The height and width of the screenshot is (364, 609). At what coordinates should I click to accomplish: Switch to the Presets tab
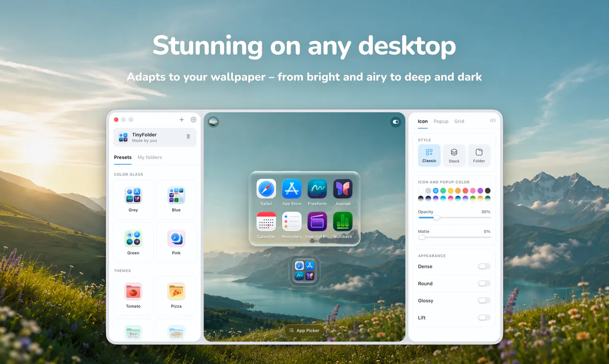click(x=123, y=157)
